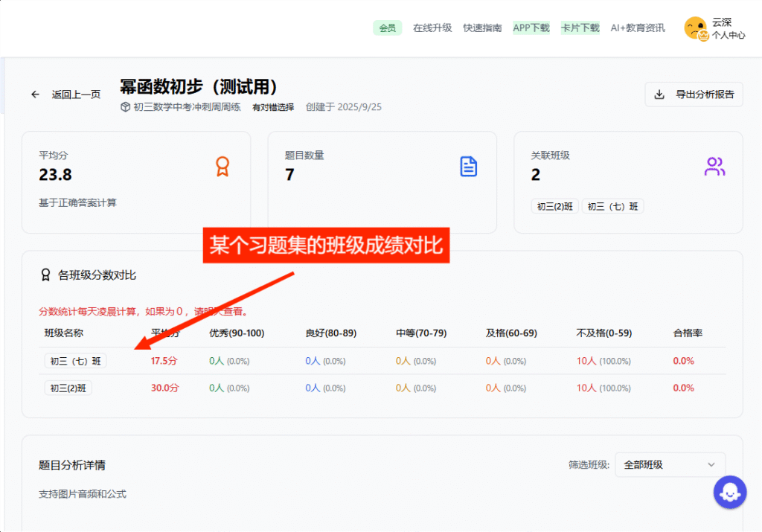762x532 pixels.
Task: Click the orange award icon in average score card
Action: pyautogui.click(x=222, y=166)
